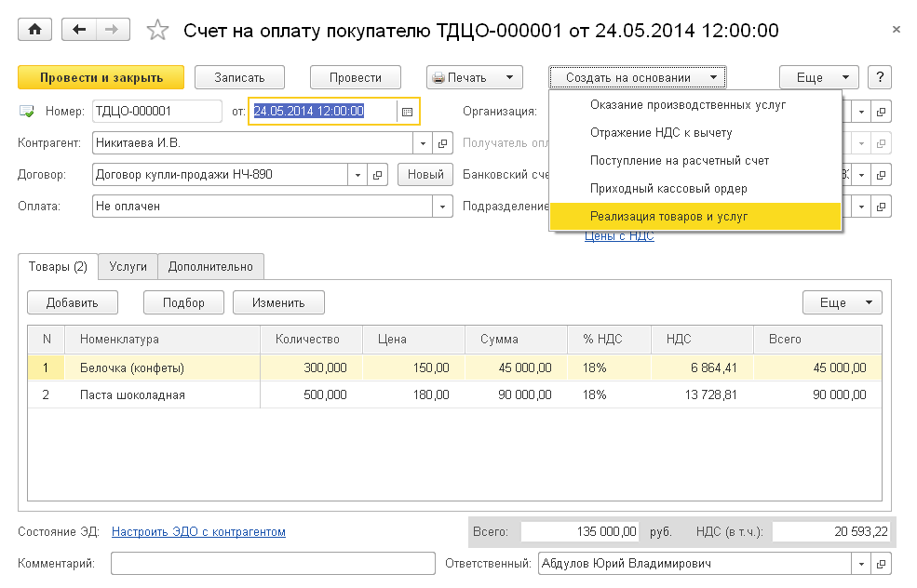Open the calendar picker for date field
This screenshot has width=917, height=588.
coord(407,112)
